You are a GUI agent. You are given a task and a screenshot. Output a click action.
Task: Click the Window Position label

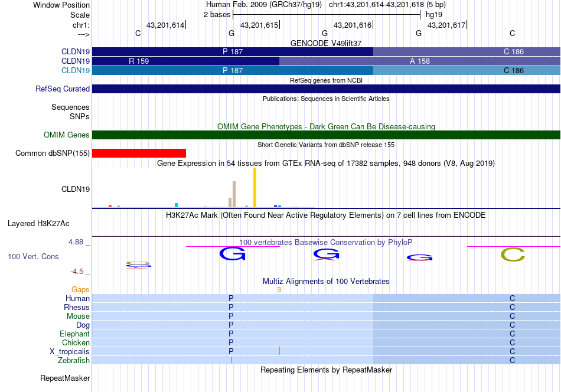(61, 5)
